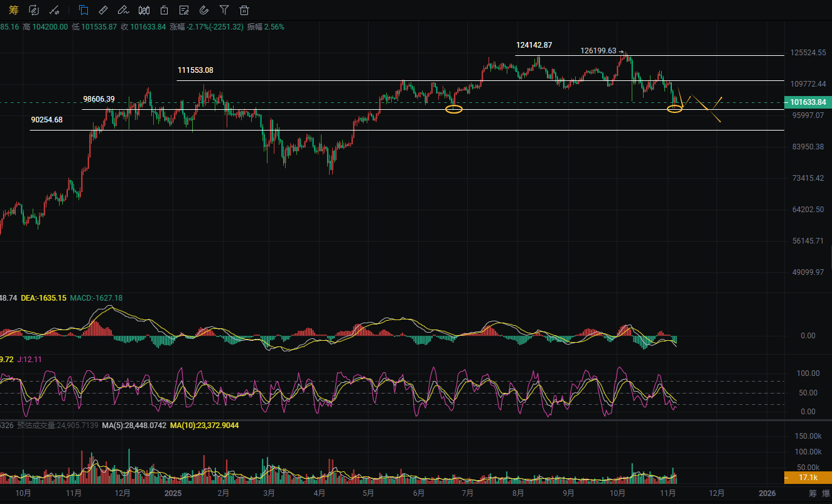832x504 pixels.
Task: Select the yellow ellipse near July low
Action: [x=454, y=109]
